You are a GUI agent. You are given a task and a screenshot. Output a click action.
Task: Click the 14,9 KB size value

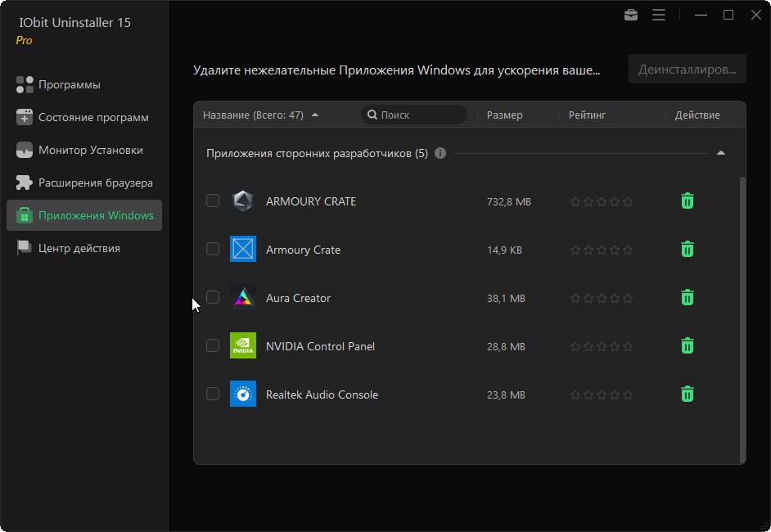504,250
